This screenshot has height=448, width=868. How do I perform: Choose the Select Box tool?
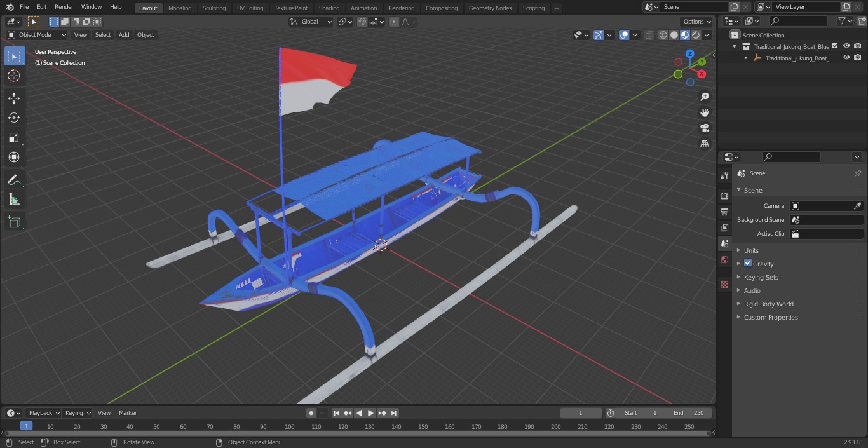click(x=14, y=57)
